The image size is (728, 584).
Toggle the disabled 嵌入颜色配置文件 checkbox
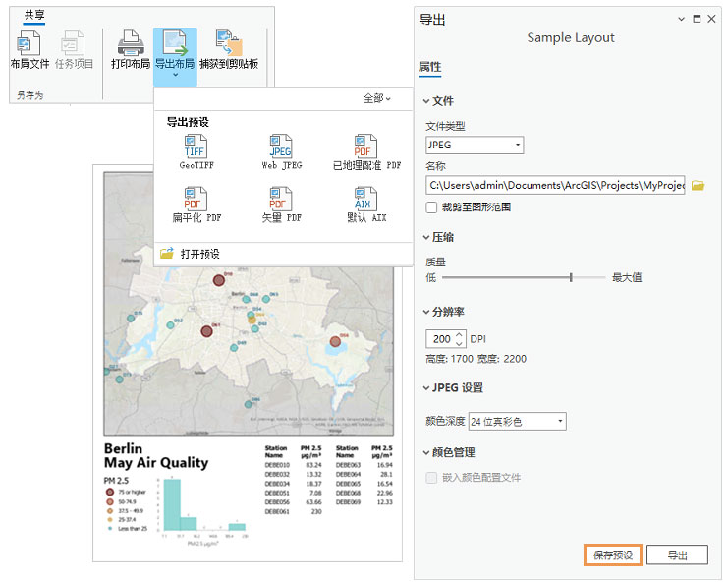(x=431, y=478)
